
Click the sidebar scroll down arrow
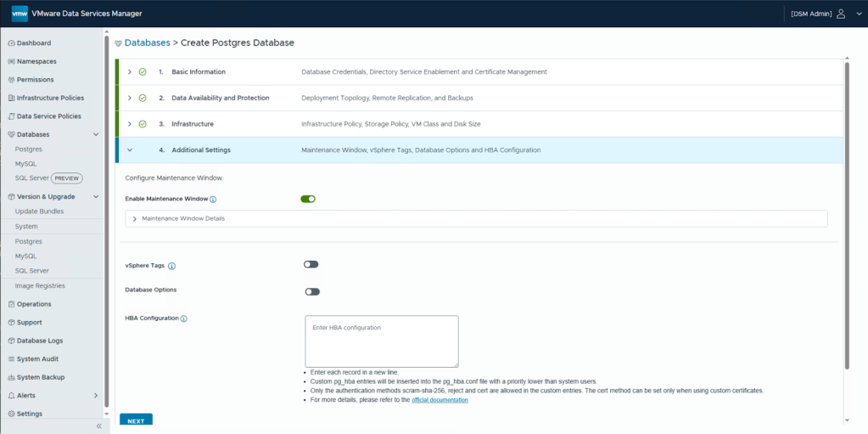[x=107, y=414]
